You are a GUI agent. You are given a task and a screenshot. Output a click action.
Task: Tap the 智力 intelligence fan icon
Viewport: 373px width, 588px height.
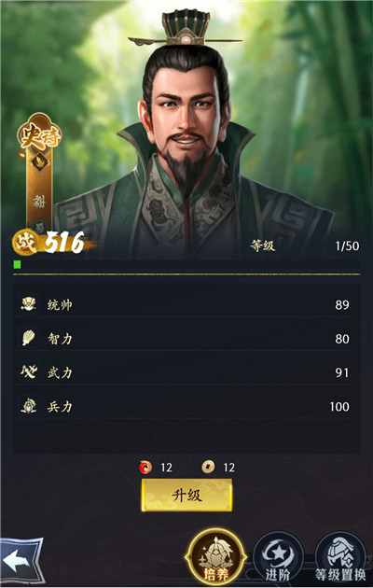click(x=29, y=338)
